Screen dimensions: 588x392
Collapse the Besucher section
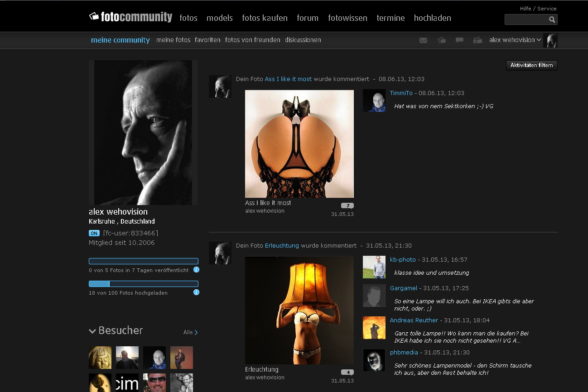coord(92,331)
